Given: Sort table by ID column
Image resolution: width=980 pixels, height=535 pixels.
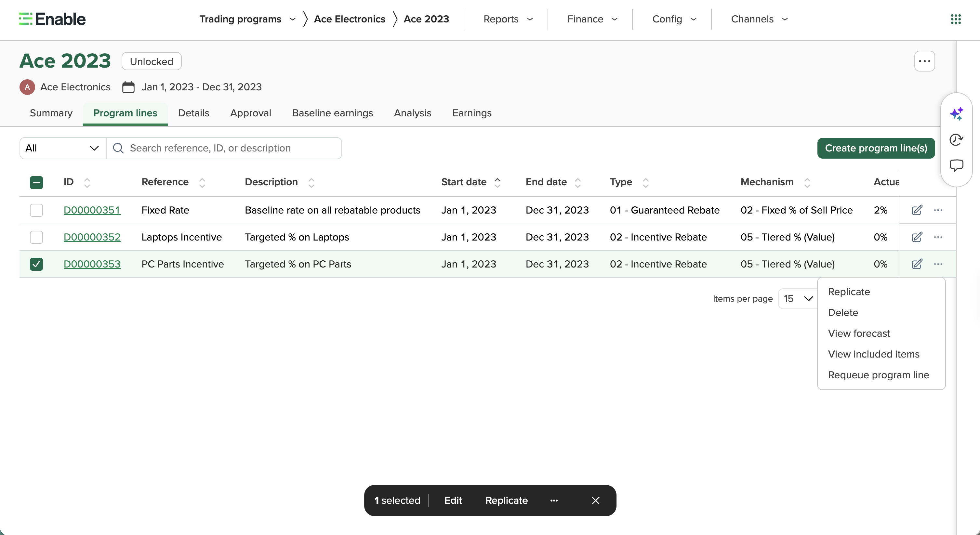Looking at the screenshot, I should [87, 183].
